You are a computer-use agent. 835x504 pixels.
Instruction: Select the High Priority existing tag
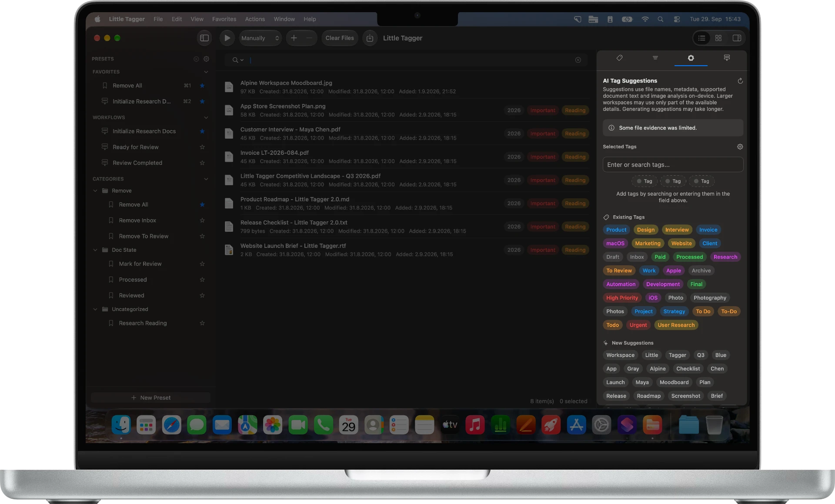pyautogui.click(x=622, y=298)
